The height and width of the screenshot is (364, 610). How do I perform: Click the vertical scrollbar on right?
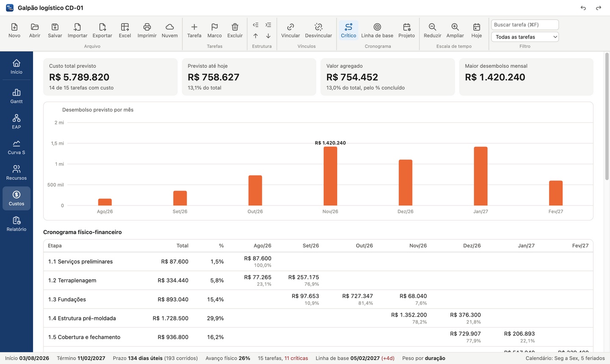(x=607, y=116)
